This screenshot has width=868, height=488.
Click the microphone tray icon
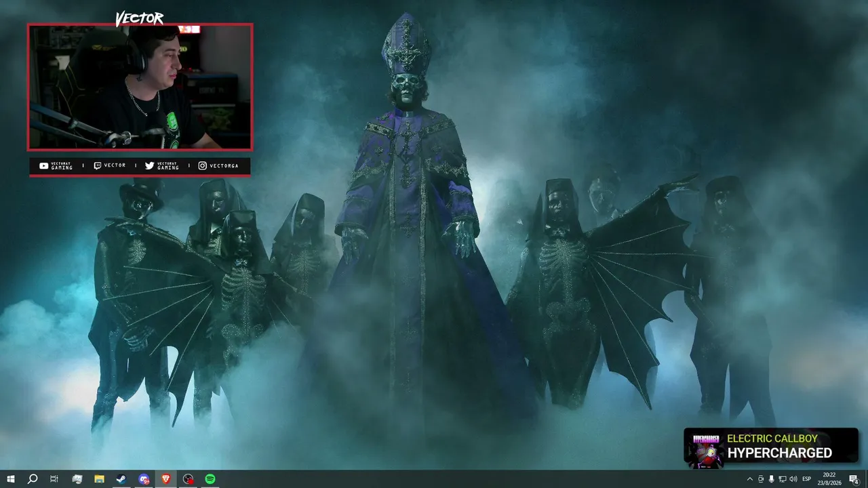(772, 479)
